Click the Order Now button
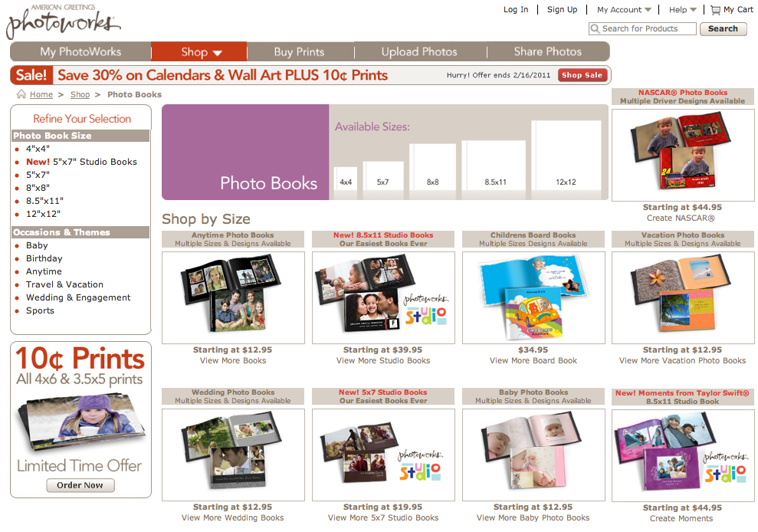Viewport: 758px width, 532px height. 80,485
